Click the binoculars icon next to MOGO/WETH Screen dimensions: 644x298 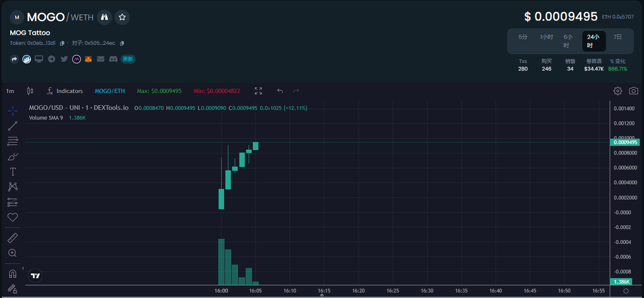click(x=105, y=17)
